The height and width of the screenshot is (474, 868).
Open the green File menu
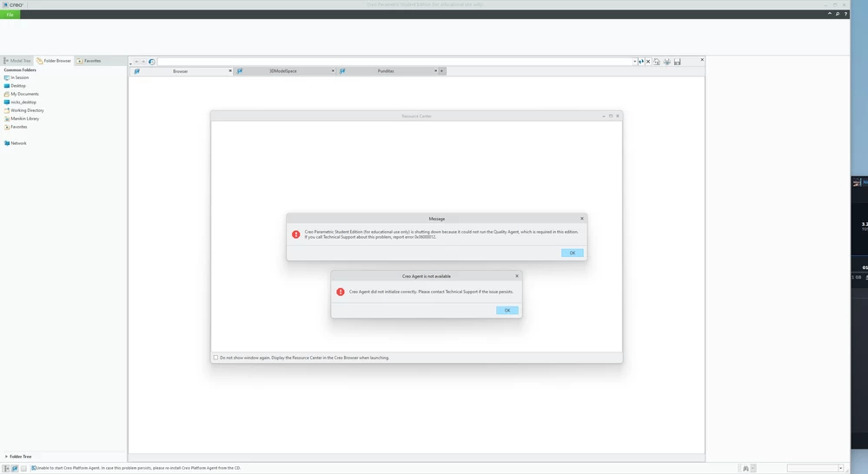10,15
